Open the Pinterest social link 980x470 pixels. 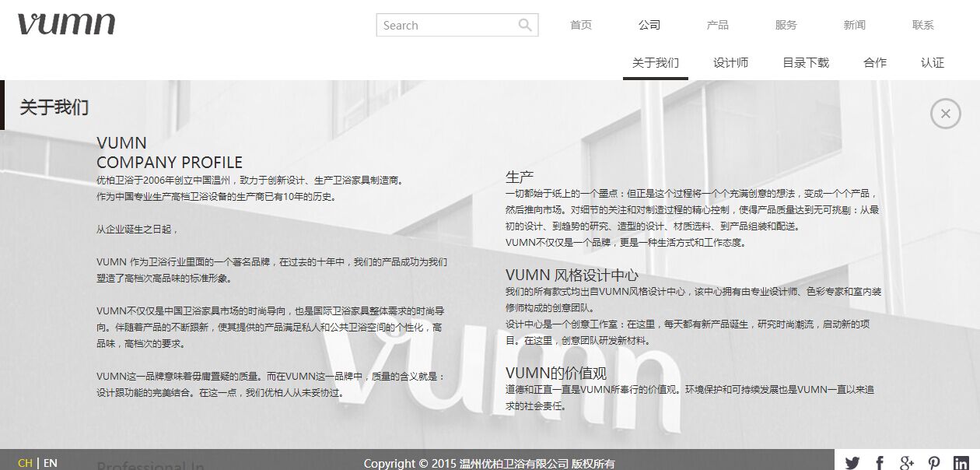pos(934,463)
